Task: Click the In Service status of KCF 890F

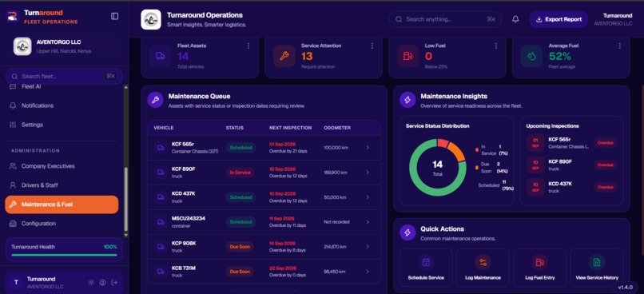Action: (240, 173)
